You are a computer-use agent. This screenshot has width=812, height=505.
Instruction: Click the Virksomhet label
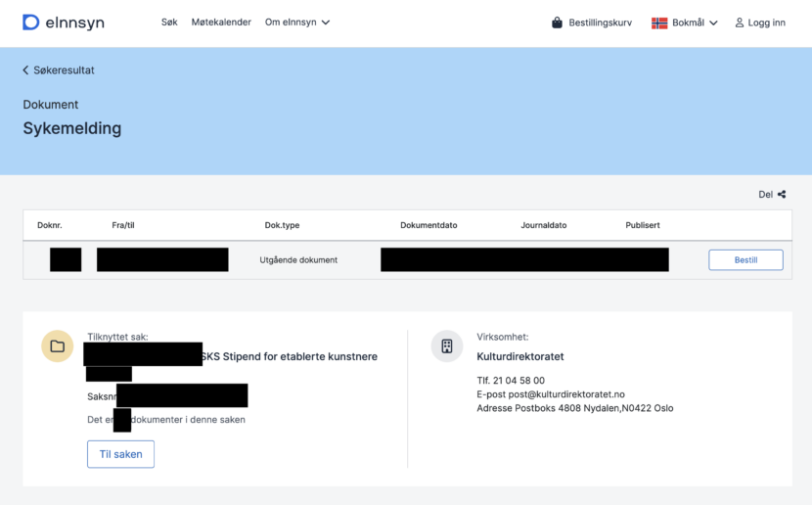(x=503, y=337)
